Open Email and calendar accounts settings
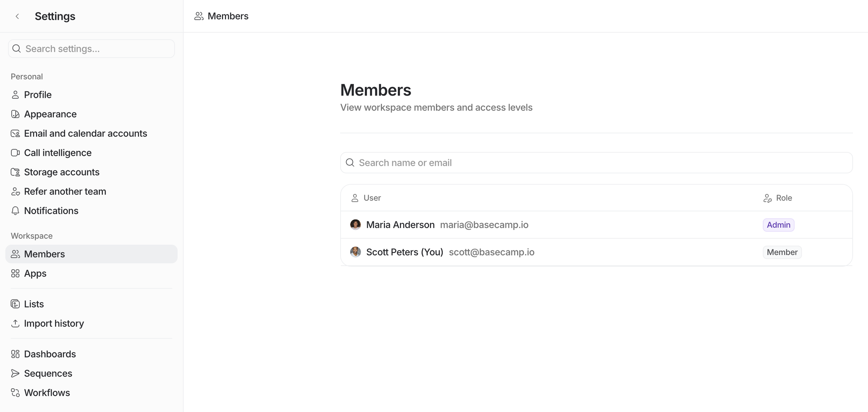Image resolution: width=868 pixels, height=412 pixels. tap(85, 134)
